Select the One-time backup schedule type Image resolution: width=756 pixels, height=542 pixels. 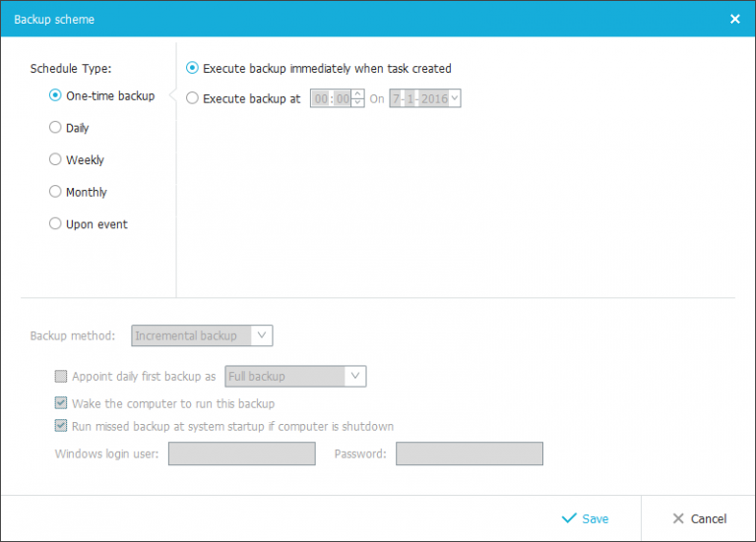point(56,95)
